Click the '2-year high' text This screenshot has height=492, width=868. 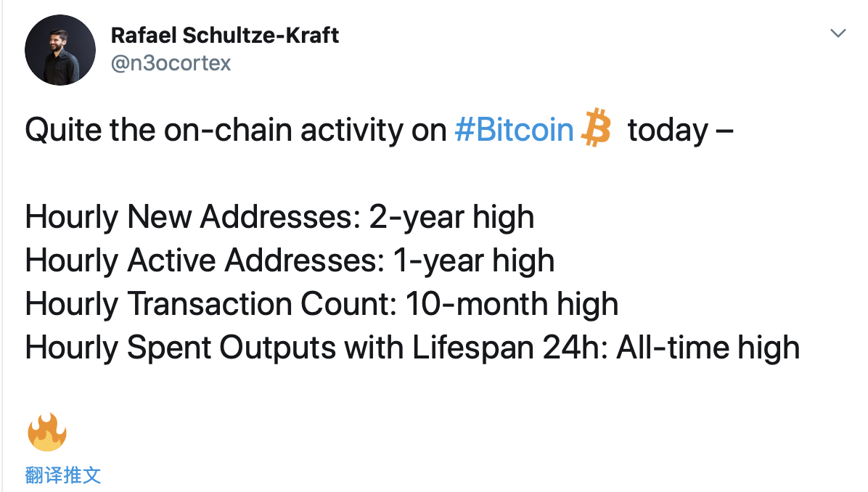pos(451,217)
